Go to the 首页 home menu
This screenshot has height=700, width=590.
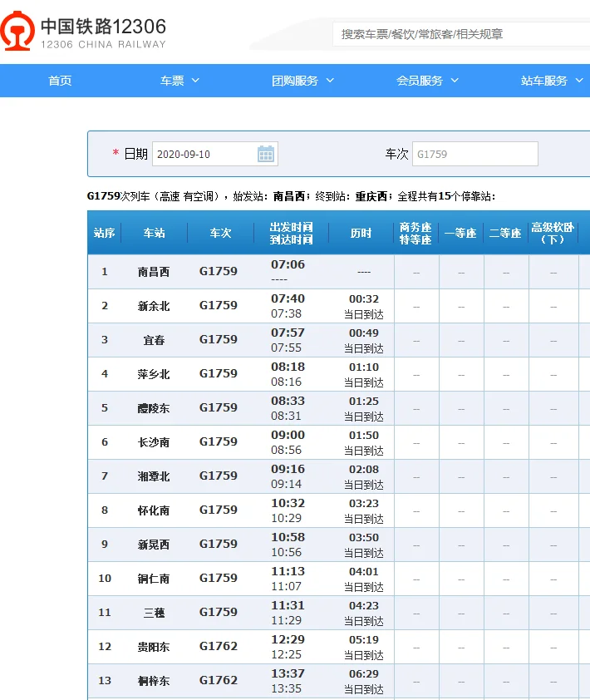[x=60, y=81]
